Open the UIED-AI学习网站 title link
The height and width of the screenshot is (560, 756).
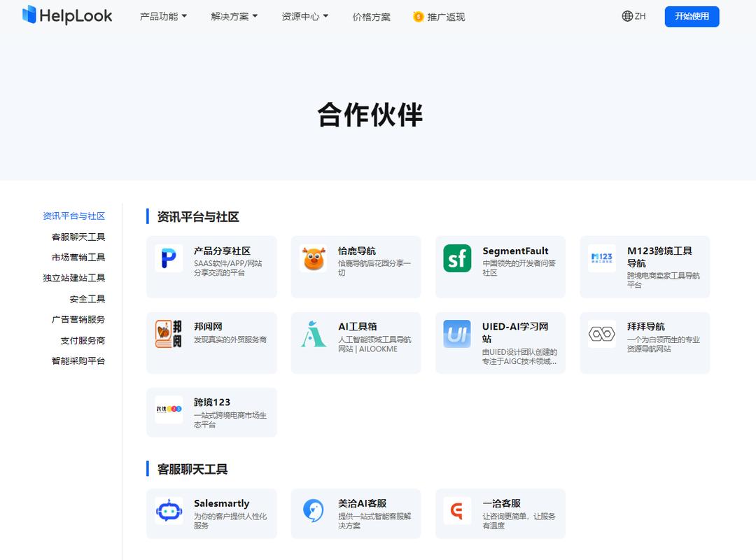click(x=515, y=332)
